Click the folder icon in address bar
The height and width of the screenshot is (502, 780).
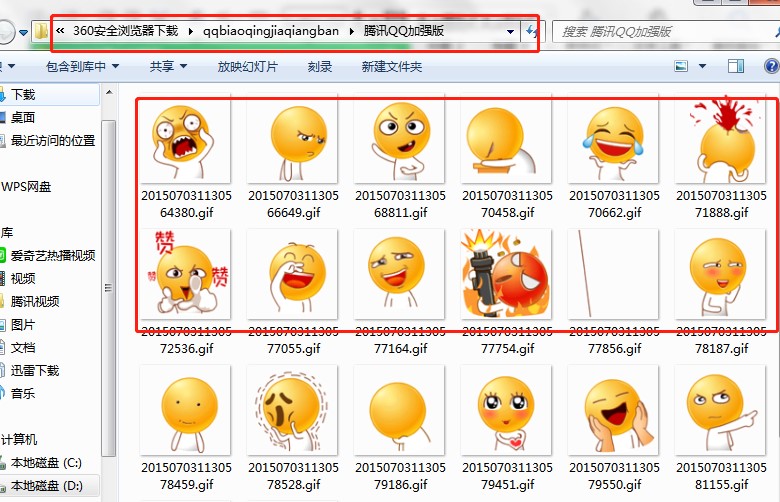[41, 32]
